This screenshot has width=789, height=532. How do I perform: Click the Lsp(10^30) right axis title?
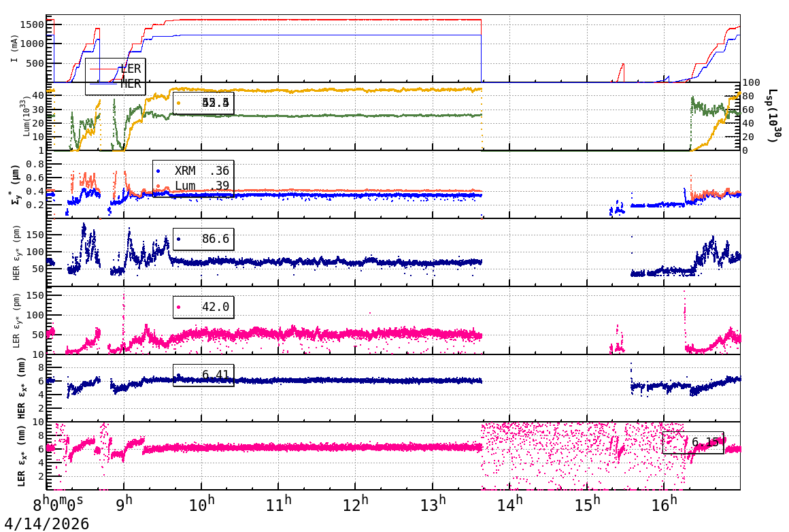tap(774, 116)
